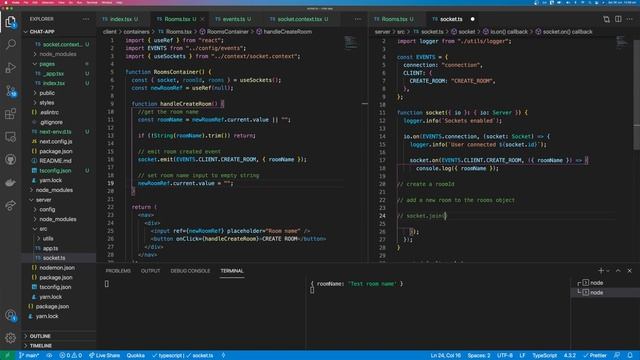The width and height of the screenshot is (640, 360).
Task: Open the OUTPUT panel tab
Action: (x=150, y=271)
